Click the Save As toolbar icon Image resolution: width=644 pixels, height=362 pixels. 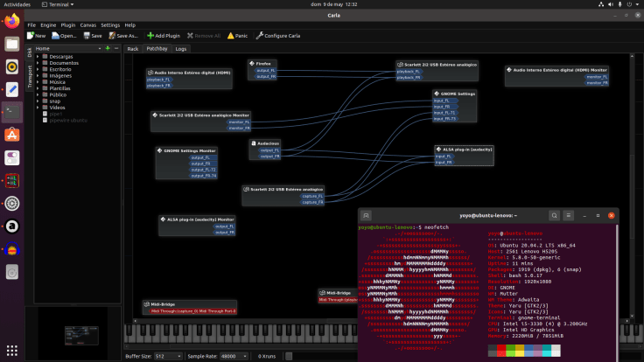click(122, 36)
